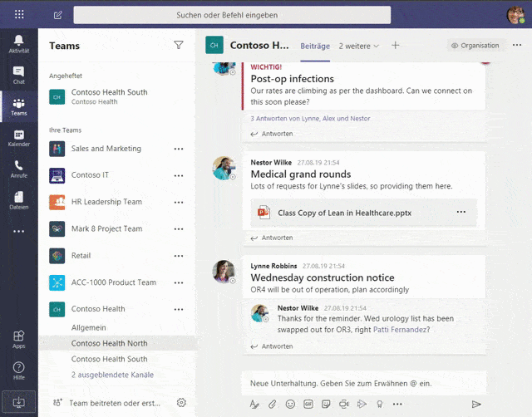
Task: Open more options for Sales and Marketing
Action: coord(178,149)
